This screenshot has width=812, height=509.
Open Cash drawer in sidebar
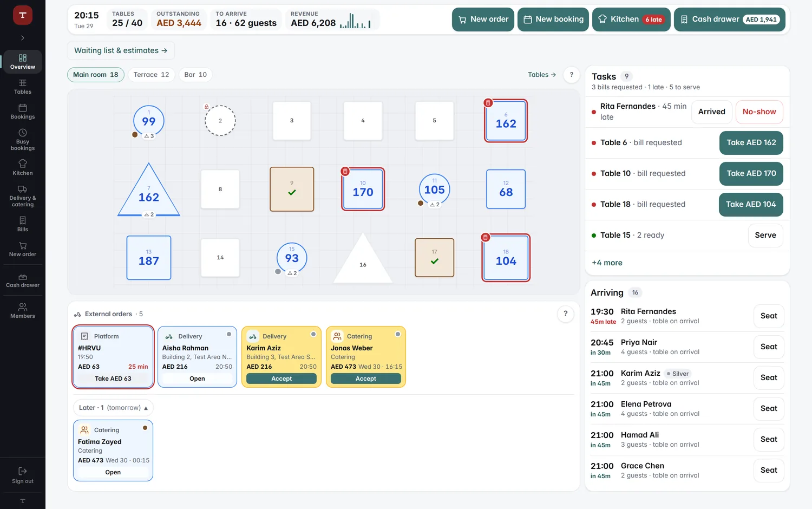pyautogui.click(x=23, y=280)
